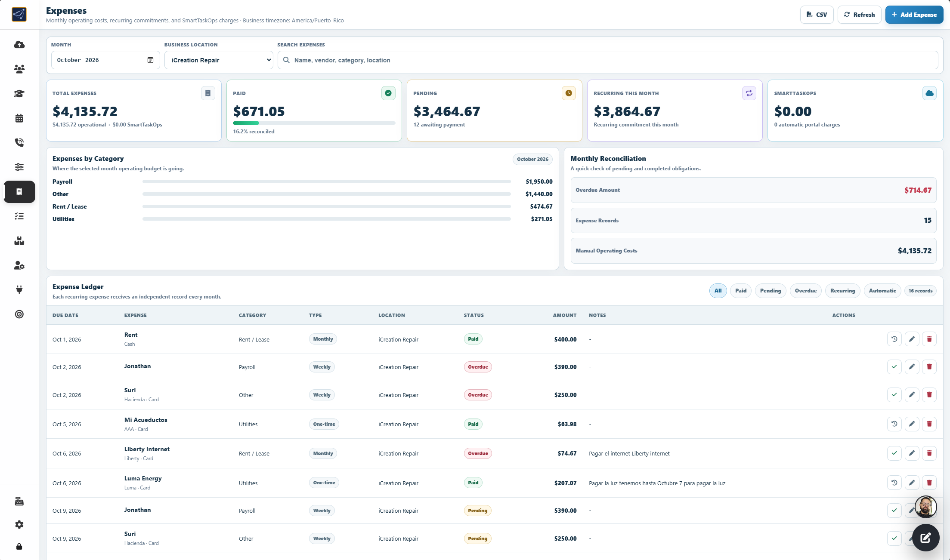Image resolution: width=950 pixels, height=560 pixels.
Task: Open the compose floating button
Action: (x=925, y=538)
